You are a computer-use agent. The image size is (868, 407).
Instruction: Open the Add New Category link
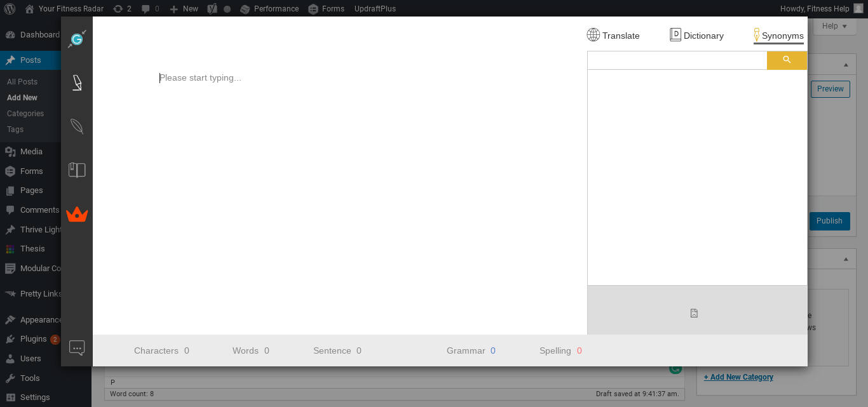pos(738,377)
